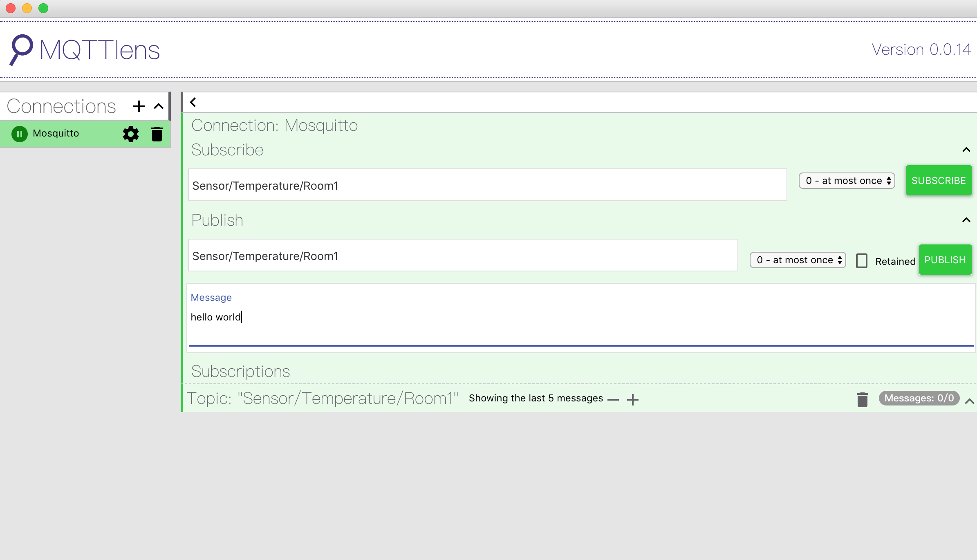The height and width of the screenshot is (560, 977).
Task: Click the Connection: Mosquitto heading
Action: pos(274,125)
